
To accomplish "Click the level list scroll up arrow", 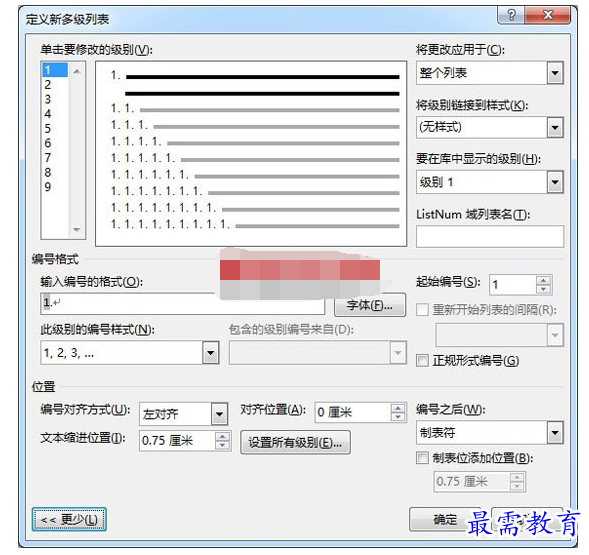I will [x=77, y=71].
